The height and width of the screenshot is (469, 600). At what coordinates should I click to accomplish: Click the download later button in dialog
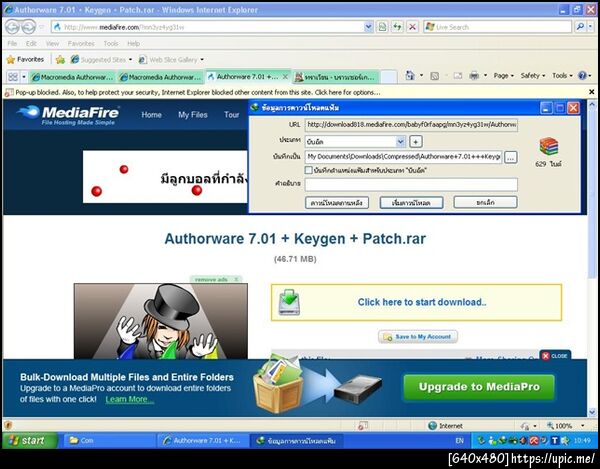click(337, 202)
